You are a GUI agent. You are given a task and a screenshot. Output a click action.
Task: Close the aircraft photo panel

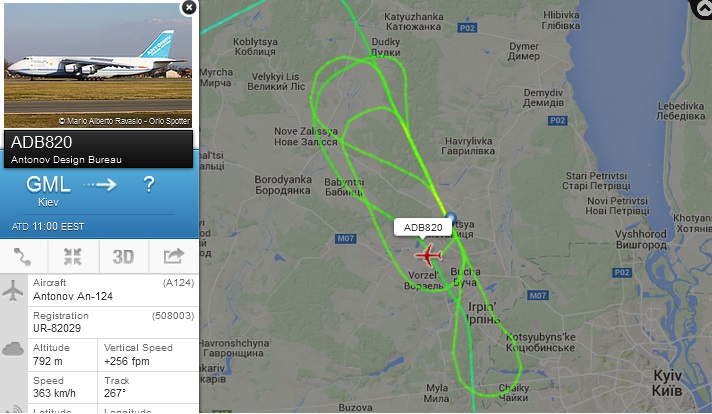[x=188, y=7]
